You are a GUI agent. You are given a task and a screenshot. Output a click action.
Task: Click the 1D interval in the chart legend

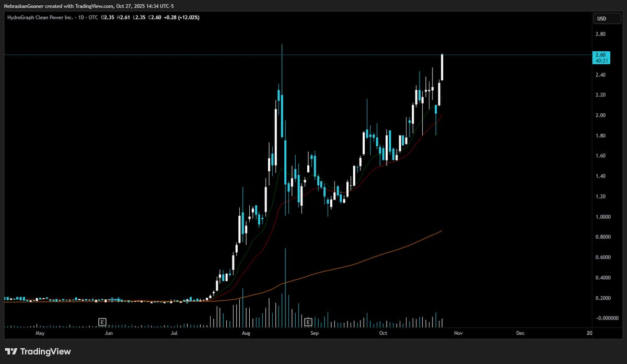pyautogui.click(x=81, y=17)
